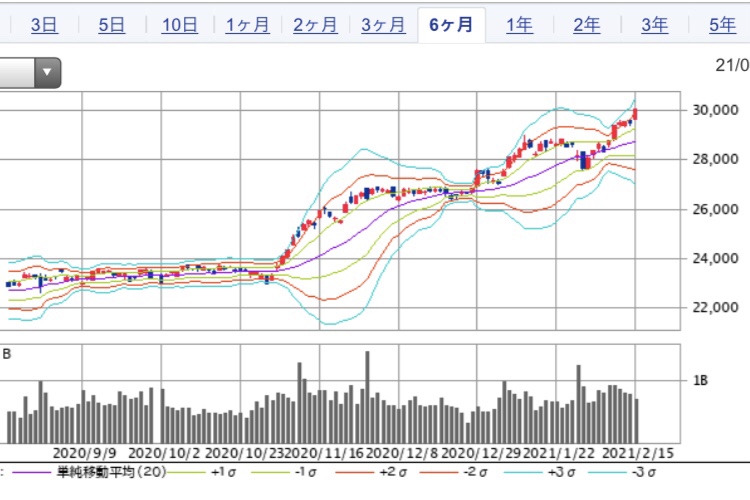Click the 24,000 price axis label

click(715, 258)
